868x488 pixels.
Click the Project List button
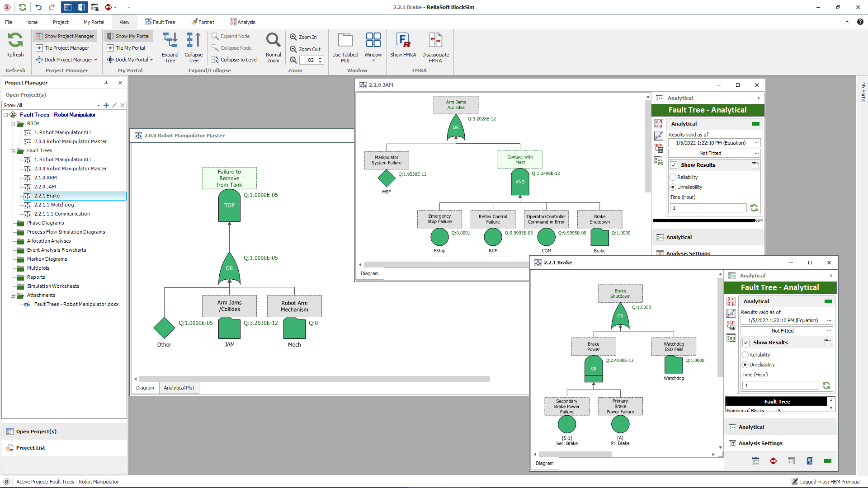tap(31, 448)
